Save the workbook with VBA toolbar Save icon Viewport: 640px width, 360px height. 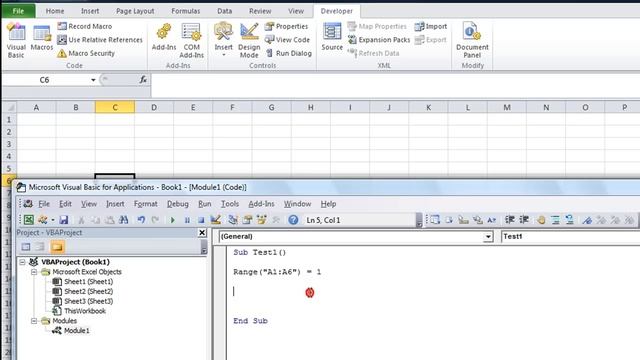(x=64, y=220)
